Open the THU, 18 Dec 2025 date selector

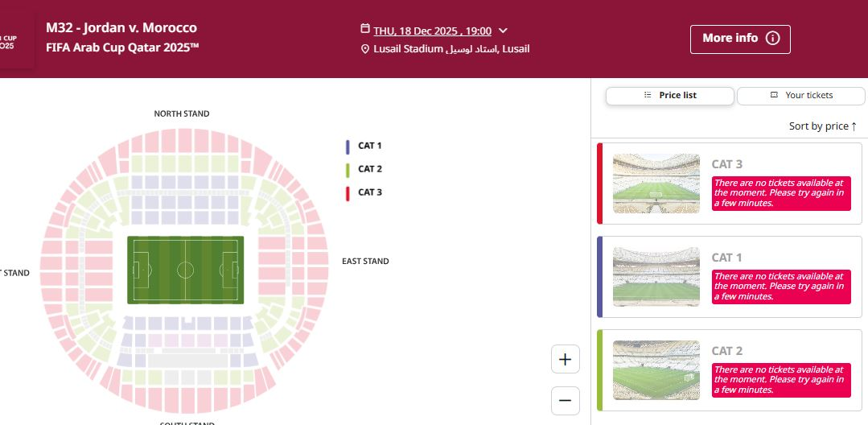tap(432, 31)
